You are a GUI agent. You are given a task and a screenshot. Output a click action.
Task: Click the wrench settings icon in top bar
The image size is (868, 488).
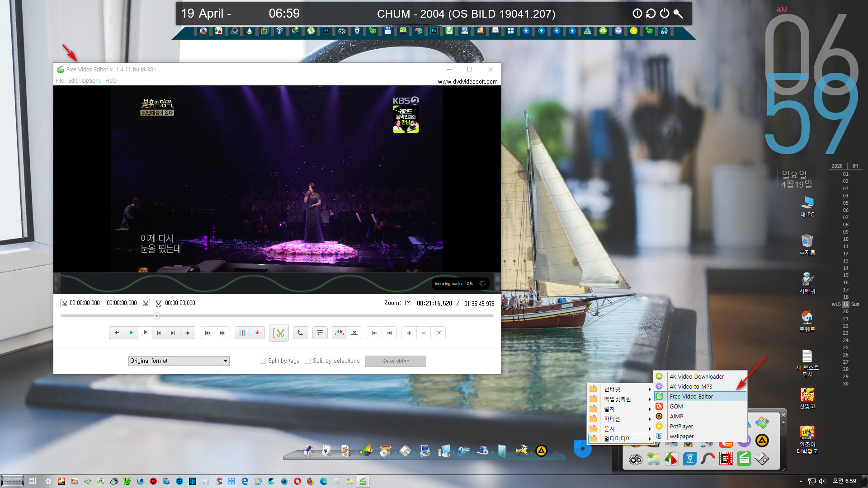tap(678, 14)
